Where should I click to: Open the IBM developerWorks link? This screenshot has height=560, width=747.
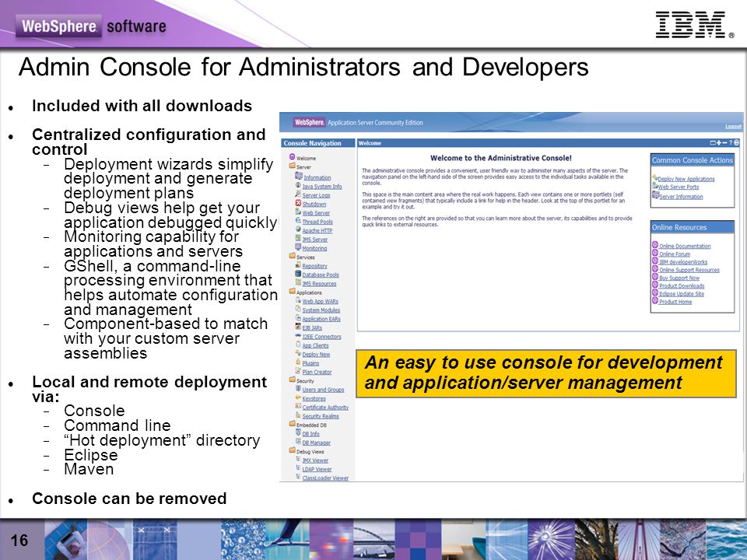click(x=683, y=262)
